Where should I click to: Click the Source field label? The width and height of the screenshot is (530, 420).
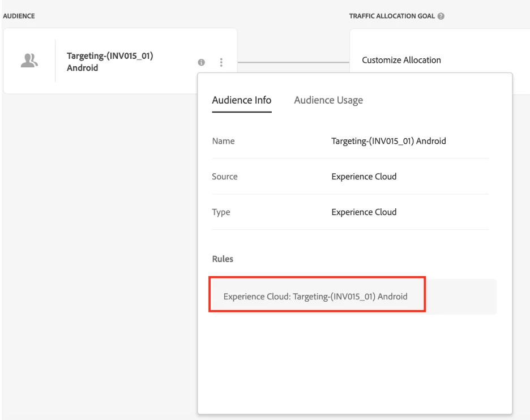pyautogui.click(x=224, y=177)
